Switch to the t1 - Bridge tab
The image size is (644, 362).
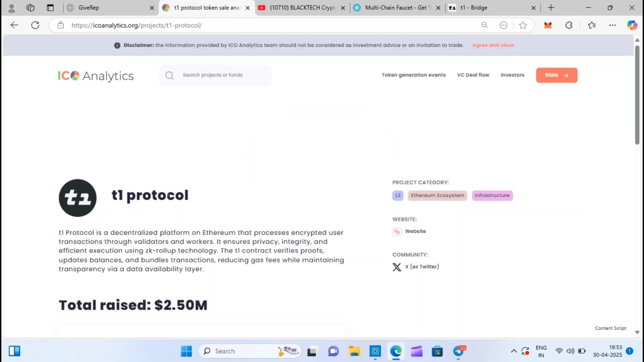[x=474, y=8]
